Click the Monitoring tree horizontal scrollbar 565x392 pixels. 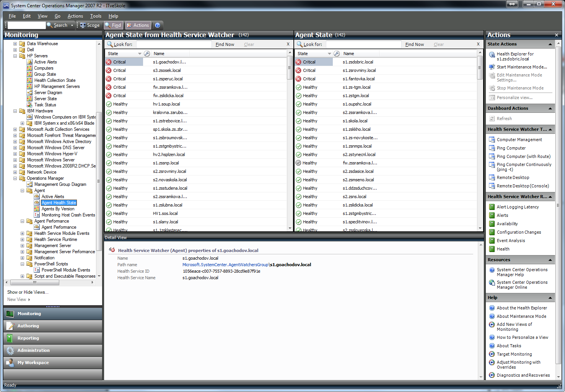pyautogui.click(x=35, y=283)
